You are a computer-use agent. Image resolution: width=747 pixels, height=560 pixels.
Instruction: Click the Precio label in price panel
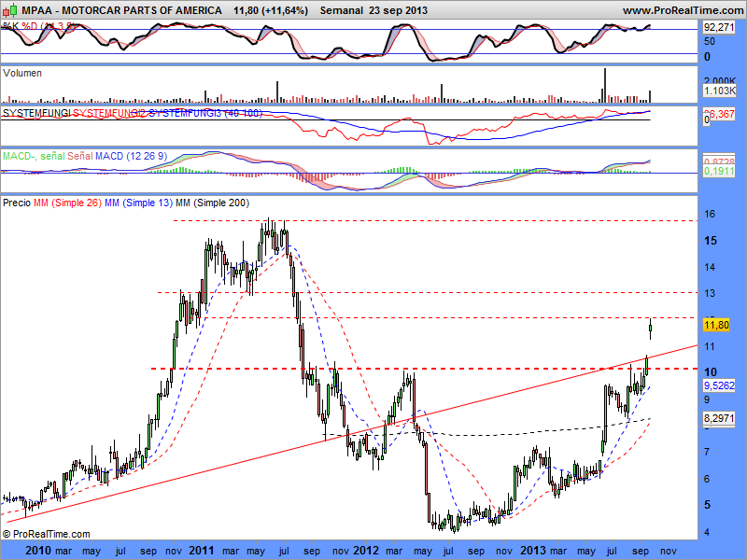pyautogui.click(x=17, y=203)
